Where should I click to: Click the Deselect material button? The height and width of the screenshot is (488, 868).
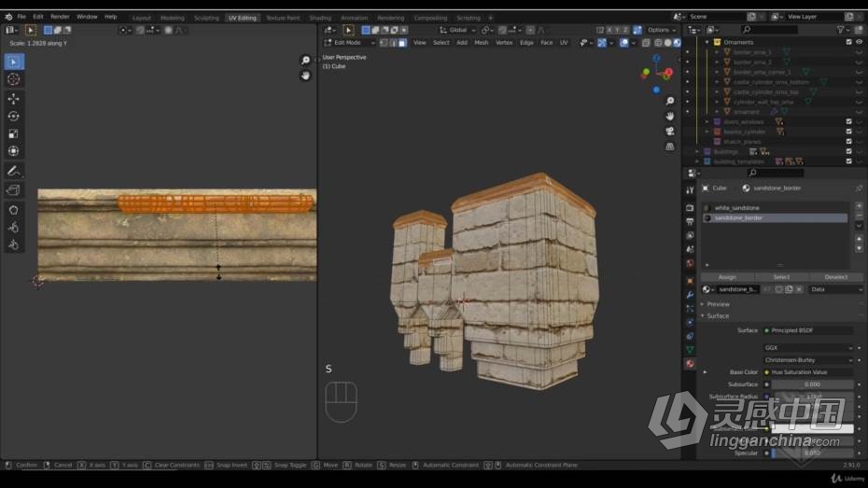coord(836,277)
